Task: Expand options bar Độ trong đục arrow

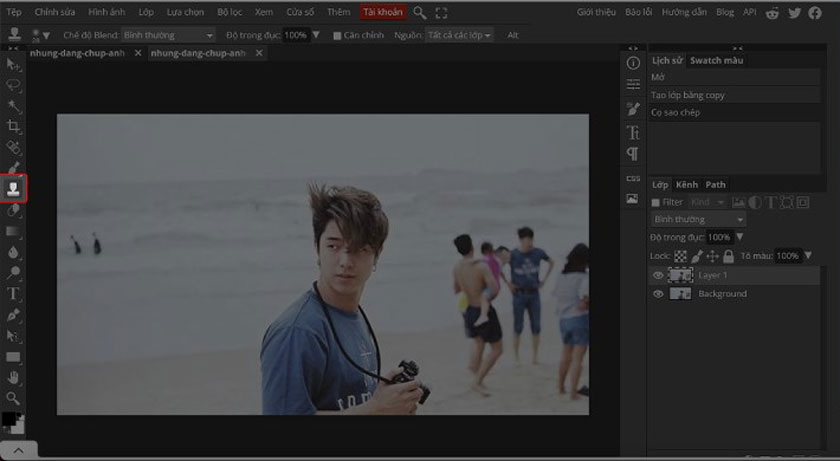Action: click(x=316, y=35)
